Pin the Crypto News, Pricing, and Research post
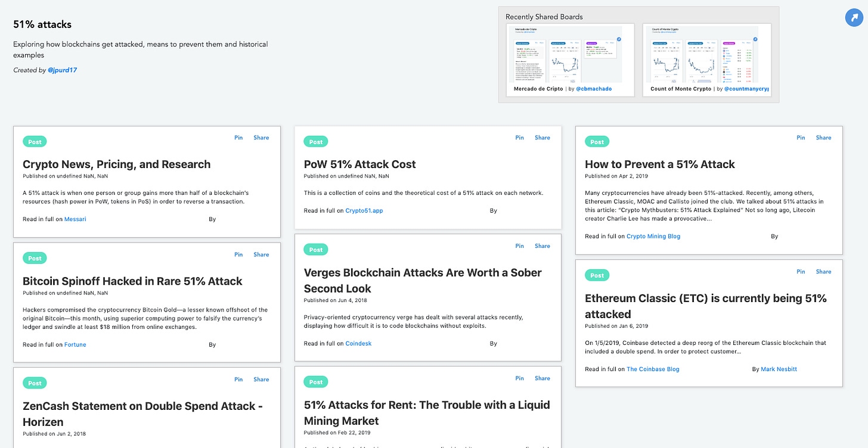This screenshot has width=868, height=448. 238,138
